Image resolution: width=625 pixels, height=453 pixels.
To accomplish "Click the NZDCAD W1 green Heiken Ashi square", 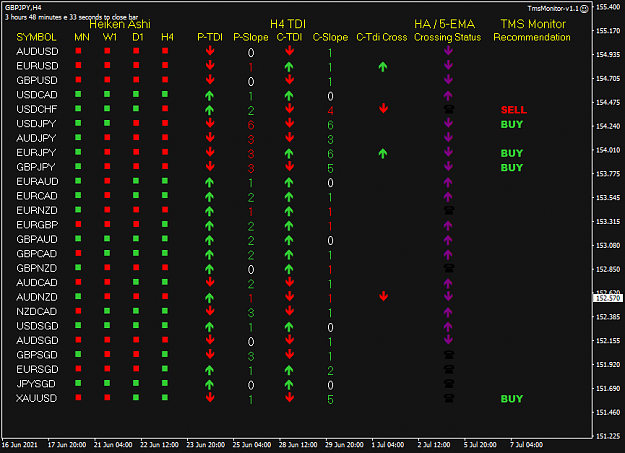I will (107, 311).
